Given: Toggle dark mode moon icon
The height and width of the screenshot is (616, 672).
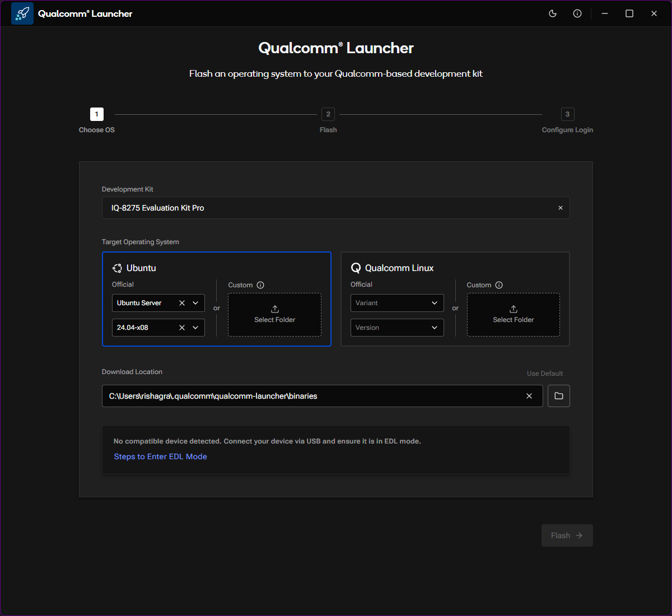Looking at the screenshot, I should coord(553,13).
